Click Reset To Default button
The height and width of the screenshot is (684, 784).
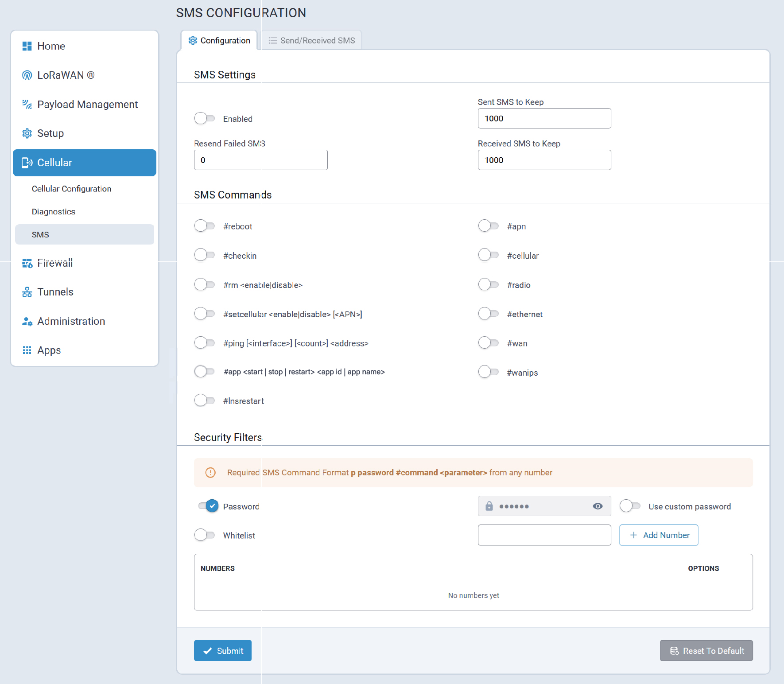pyautogui.click(x=706, y=650)
